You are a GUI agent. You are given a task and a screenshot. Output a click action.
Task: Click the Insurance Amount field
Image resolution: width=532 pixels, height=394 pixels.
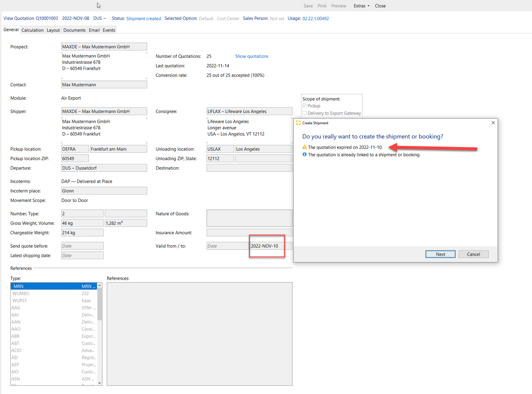click(249, 232)
